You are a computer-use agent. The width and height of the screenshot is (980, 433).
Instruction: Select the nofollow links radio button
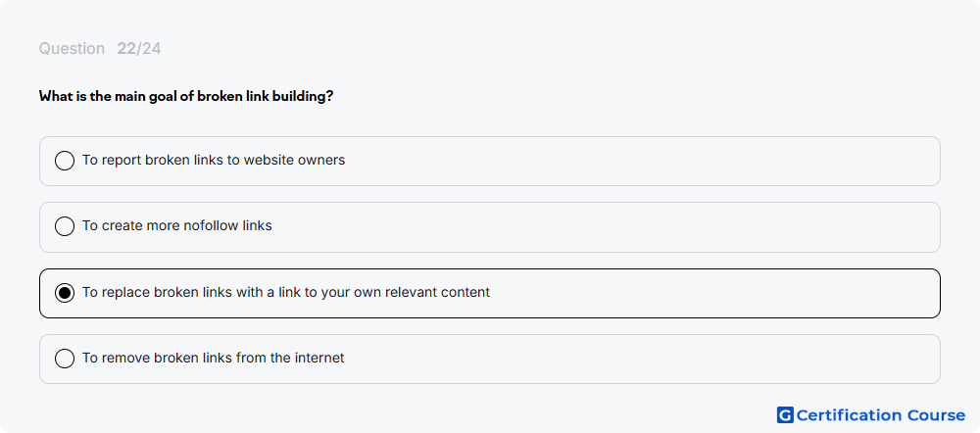coord(65,226)
